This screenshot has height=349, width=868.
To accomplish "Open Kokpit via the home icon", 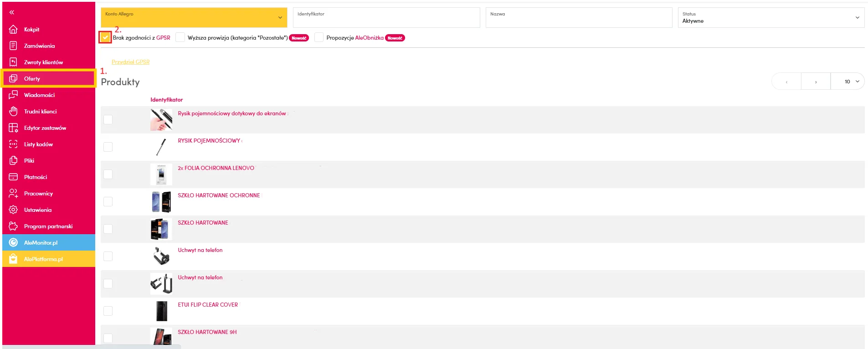I will click(13, 30).
